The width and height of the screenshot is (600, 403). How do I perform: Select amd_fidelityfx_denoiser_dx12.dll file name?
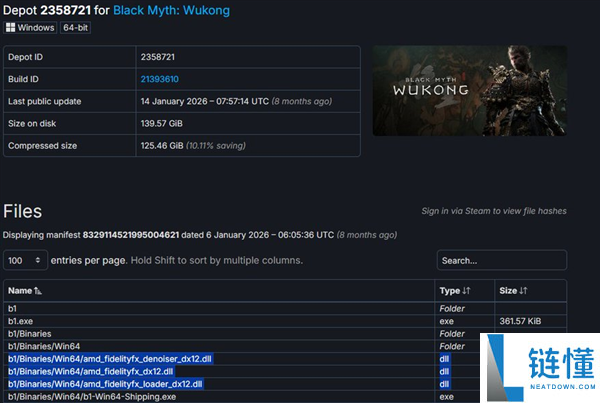[109, 359]
